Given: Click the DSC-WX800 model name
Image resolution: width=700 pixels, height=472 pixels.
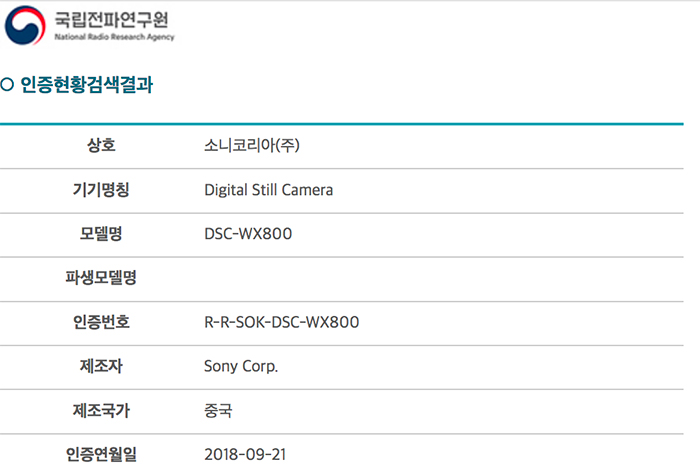Looking at the screenshot, I should point(248,234).
